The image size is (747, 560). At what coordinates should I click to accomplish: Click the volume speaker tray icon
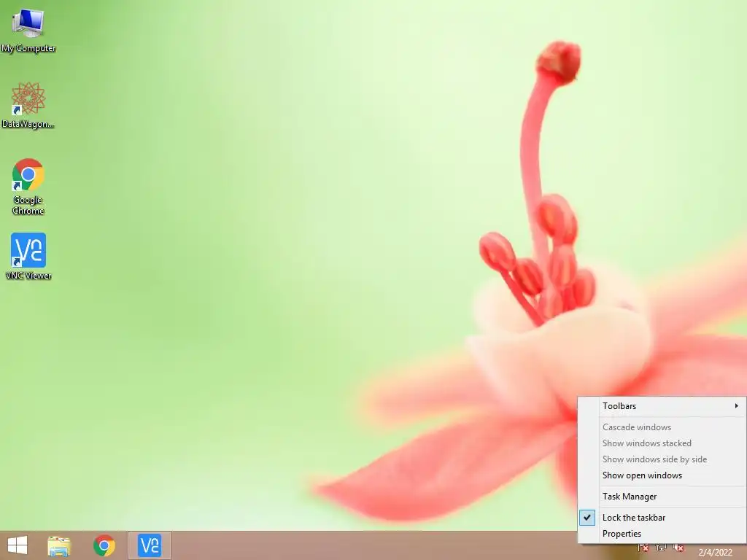coord(678,548)
